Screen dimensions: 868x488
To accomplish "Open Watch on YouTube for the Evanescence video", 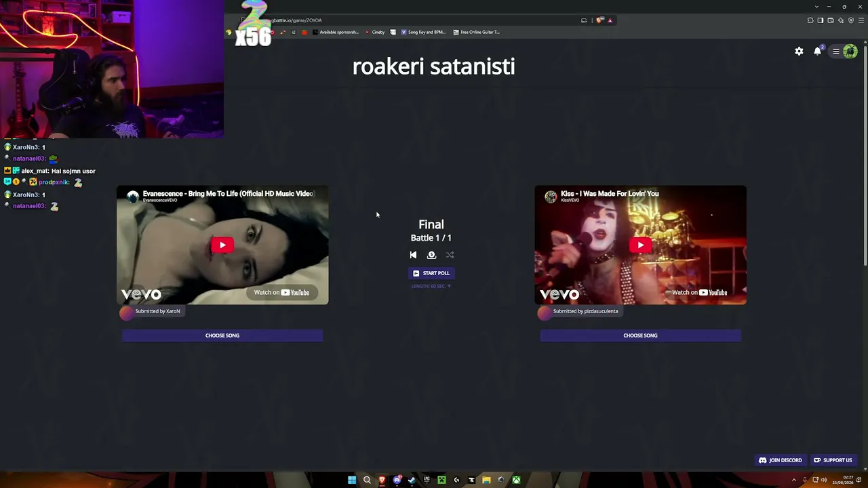I will click(281, 293).
